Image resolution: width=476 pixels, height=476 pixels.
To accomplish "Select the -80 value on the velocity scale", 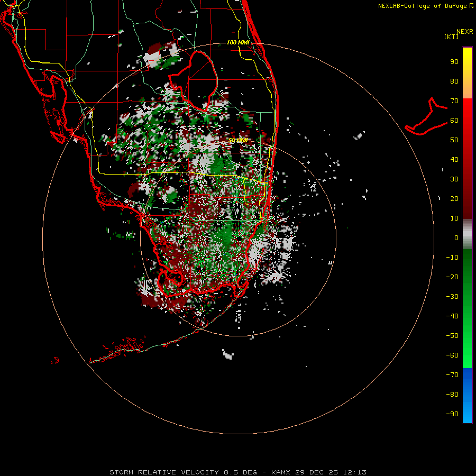I will click(452, 395).
